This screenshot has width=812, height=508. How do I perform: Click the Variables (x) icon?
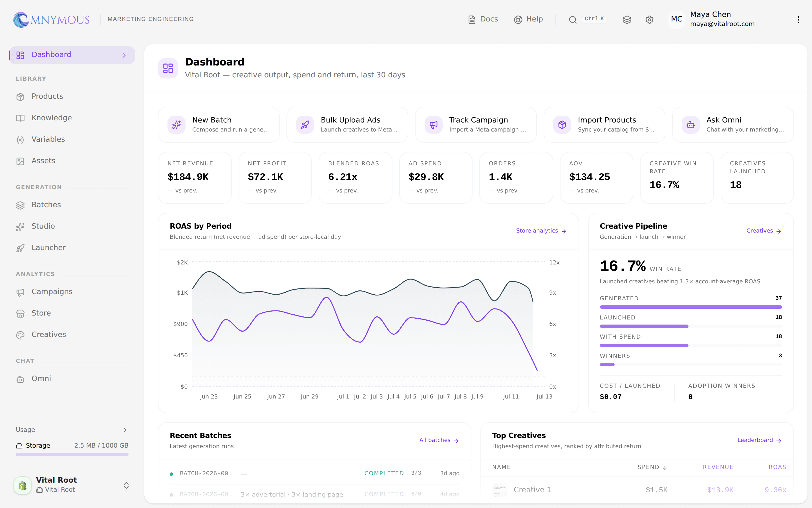21,140
